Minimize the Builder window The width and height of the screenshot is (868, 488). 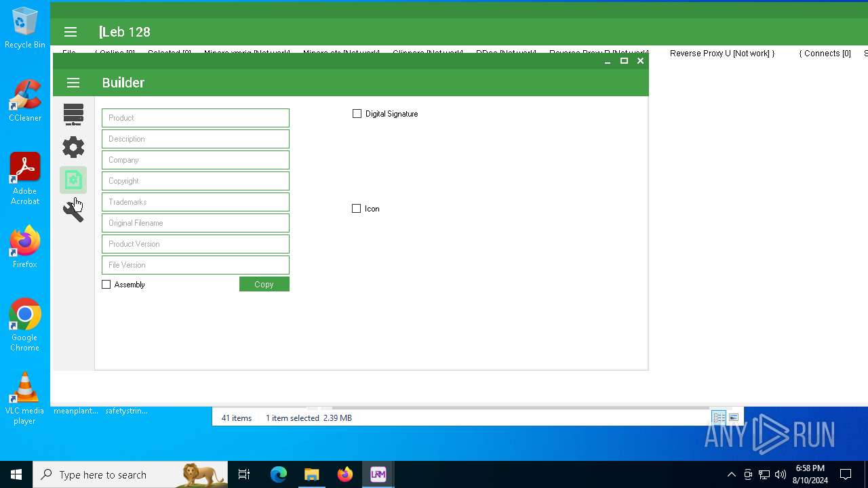click(x=608, y=61)
